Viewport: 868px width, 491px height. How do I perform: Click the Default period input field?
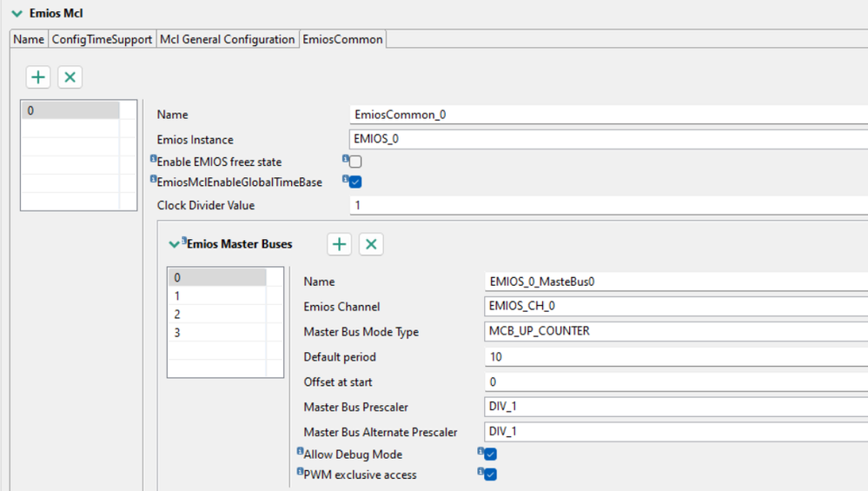[676, 356]
